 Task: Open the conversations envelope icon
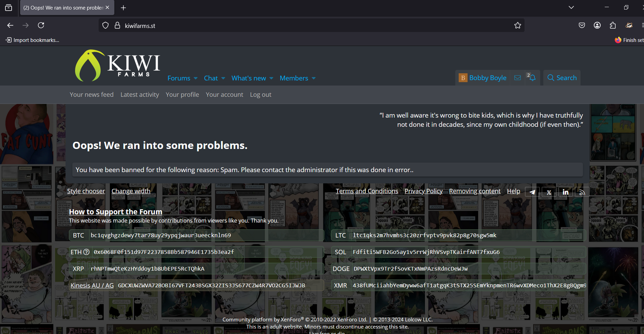click(517, 78)
